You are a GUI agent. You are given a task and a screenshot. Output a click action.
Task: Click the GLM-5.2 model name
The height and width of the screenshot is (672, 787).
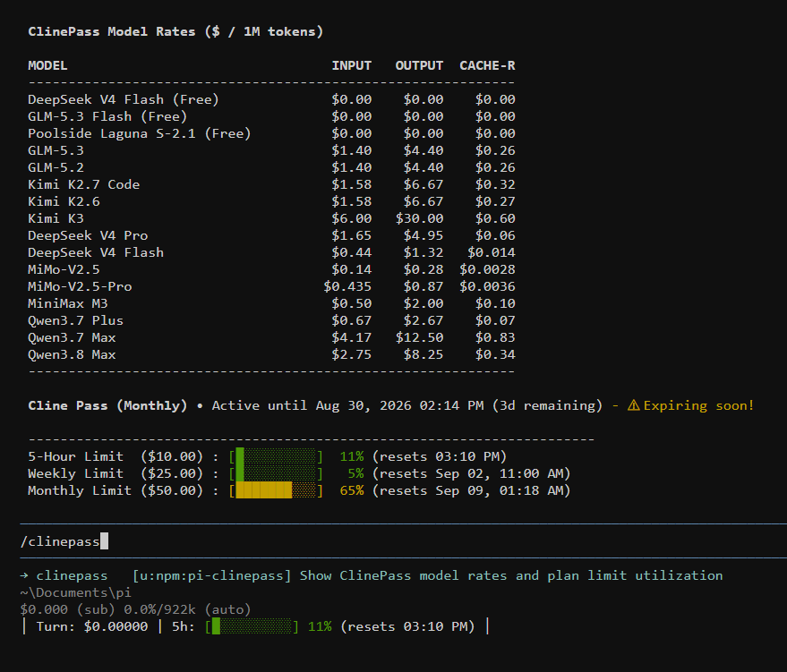(56, 167)
